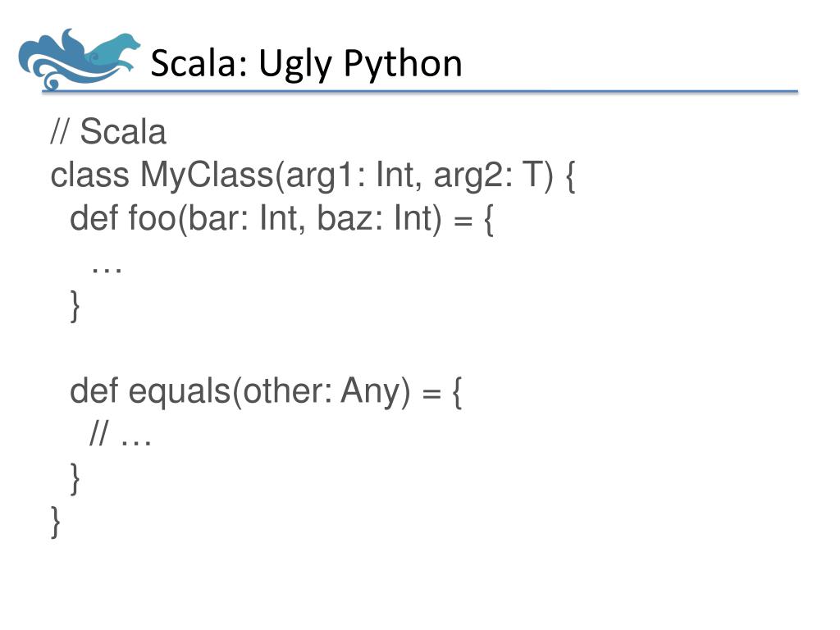Click the blue wave dog logo
The width and height of the screenshot is (840, 630).
tap(79, 59)
